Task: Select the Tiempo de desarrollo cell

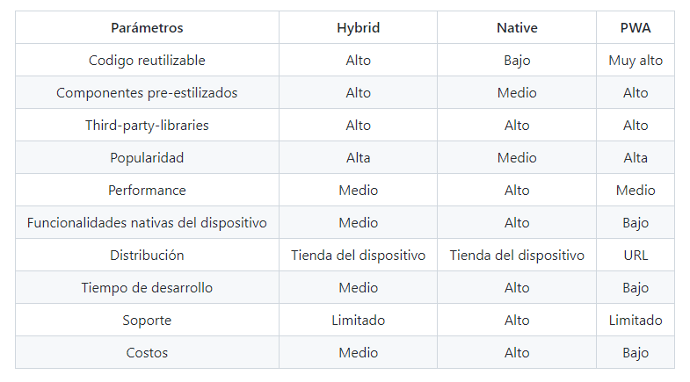Action: tap(147, 288)
